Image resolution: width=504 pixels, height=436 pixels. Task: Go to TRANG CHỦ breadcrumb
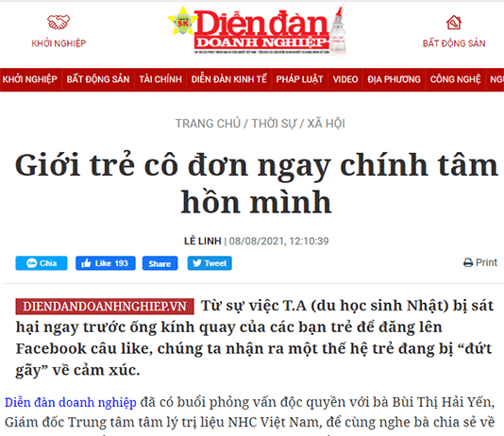coord(208,124)
